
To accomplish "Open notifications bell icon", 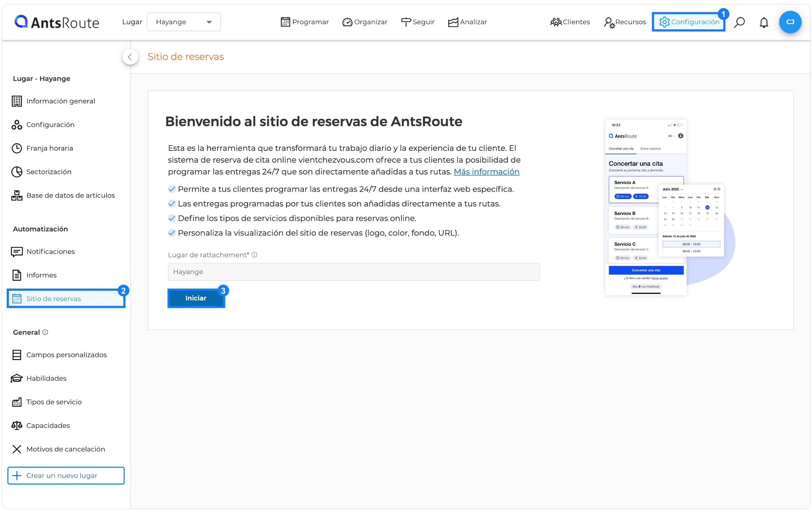I will tap(764, 22).
